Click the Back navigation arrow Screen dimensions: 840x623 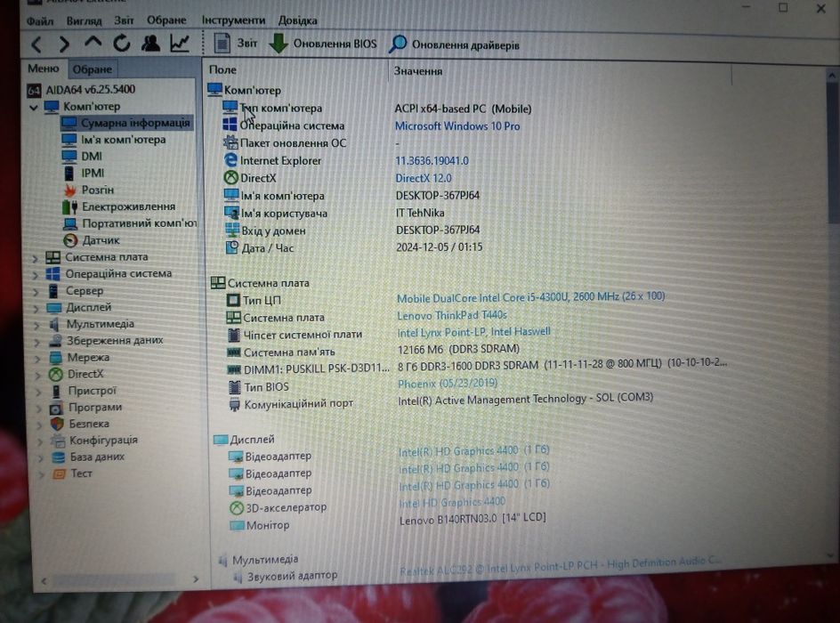click(36, 44)
